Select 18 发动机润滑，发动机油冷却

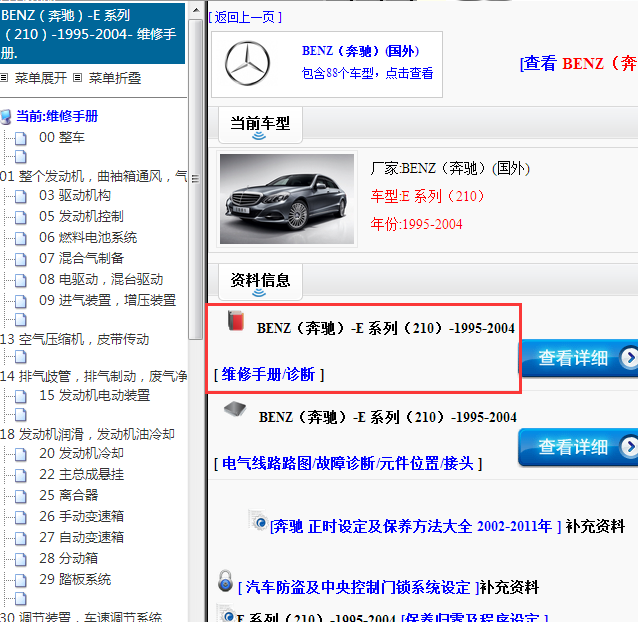point(87,434)
